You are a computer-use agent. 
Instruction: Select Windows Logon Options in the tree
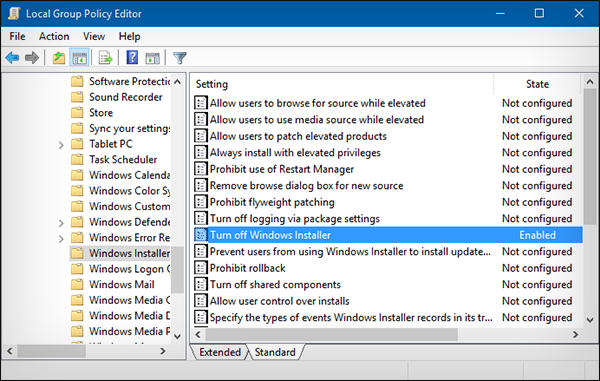129,269
